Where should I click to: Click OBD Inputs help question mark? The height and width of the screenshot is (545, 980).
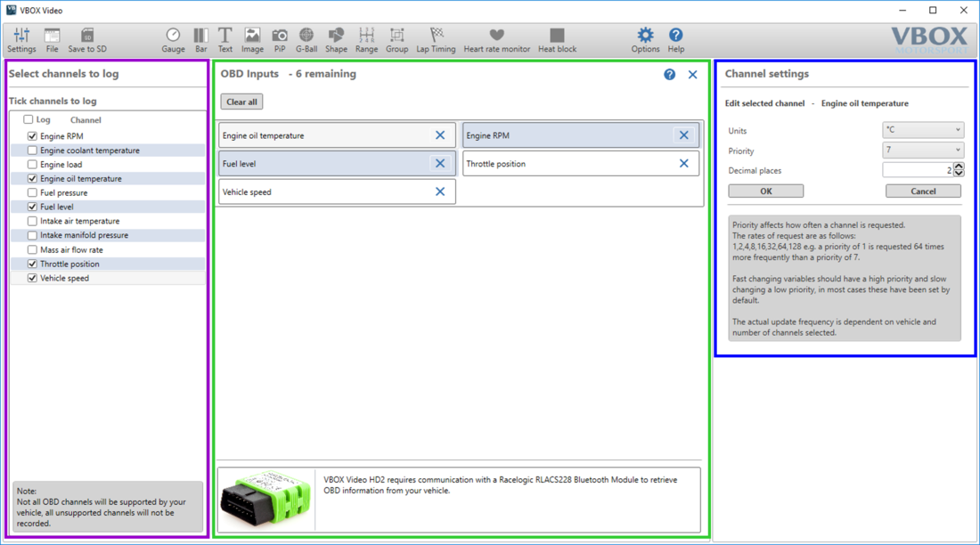[x=669, y=75]
